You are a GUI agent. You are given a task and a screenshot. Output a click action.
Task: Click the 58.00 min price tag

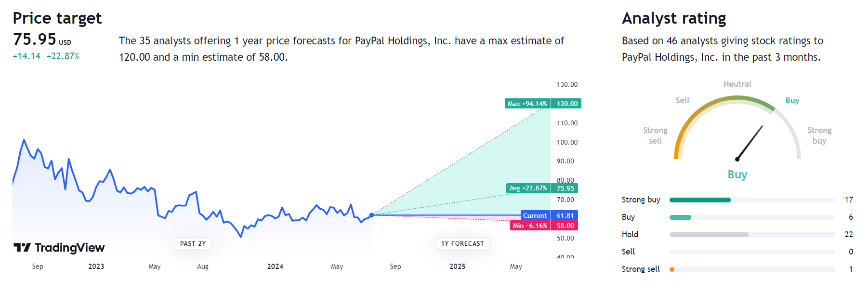point(565,226)
